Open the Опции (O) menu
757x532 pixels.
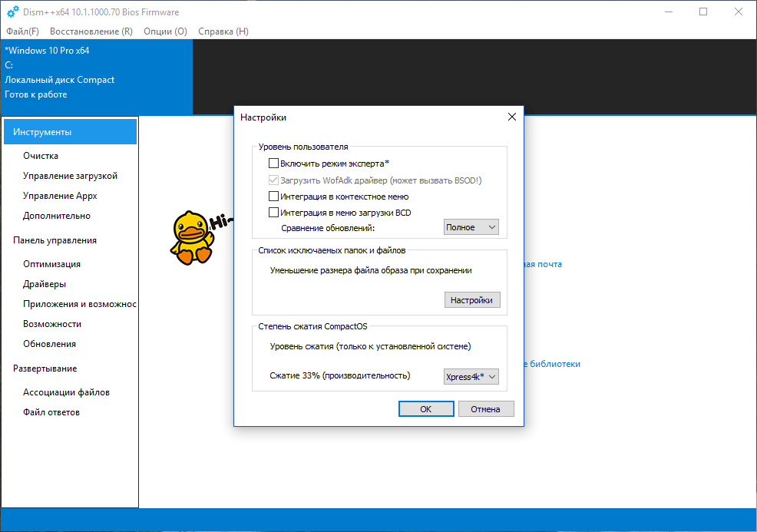click(x=165, y=31)
